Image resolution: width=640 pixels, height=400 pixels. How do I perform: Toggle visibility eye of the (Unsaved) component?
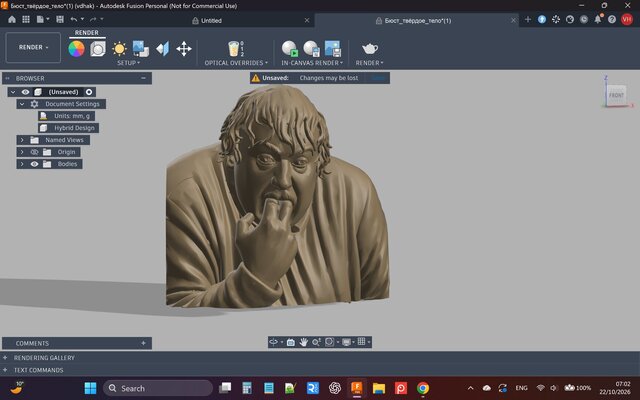[25, 92]
